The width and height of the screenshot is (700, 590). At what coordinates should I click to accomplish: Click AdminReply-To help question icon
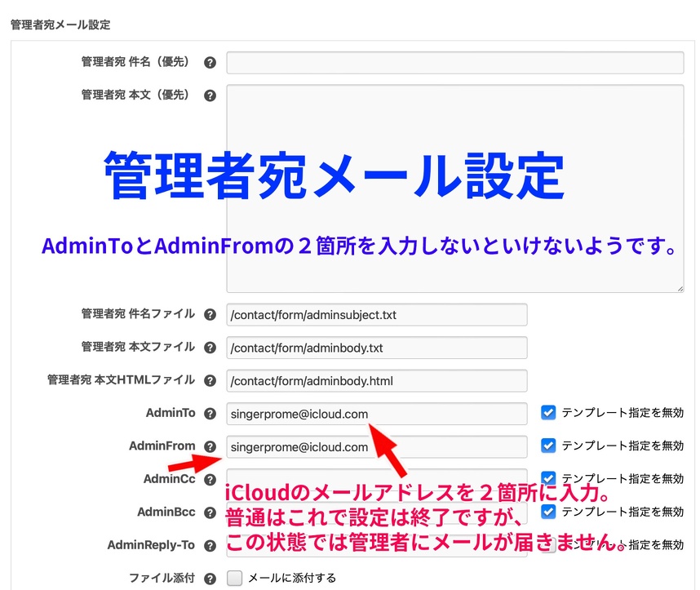tap(210, 545)
